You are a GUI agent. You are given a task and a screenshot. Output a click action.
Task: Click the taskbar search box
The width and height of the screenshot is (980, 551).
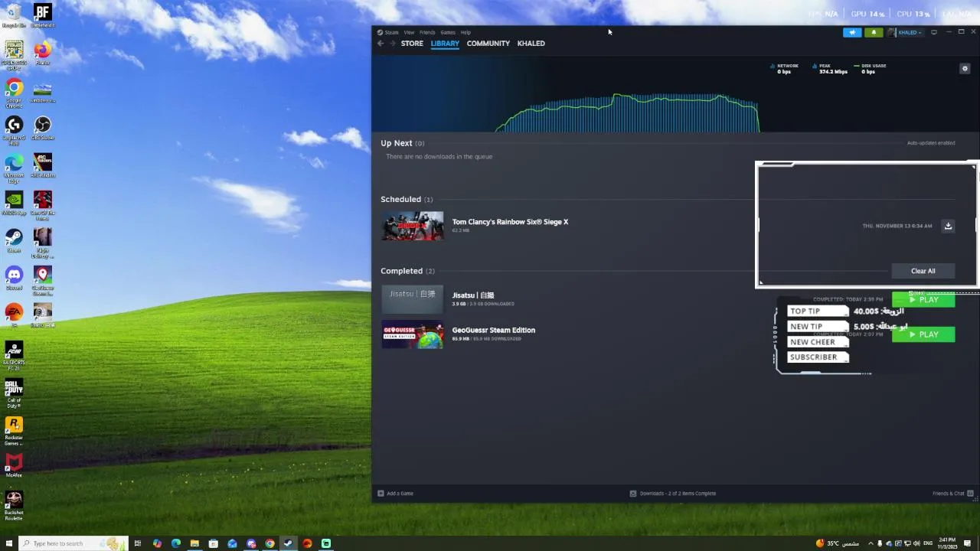(73, 543)
